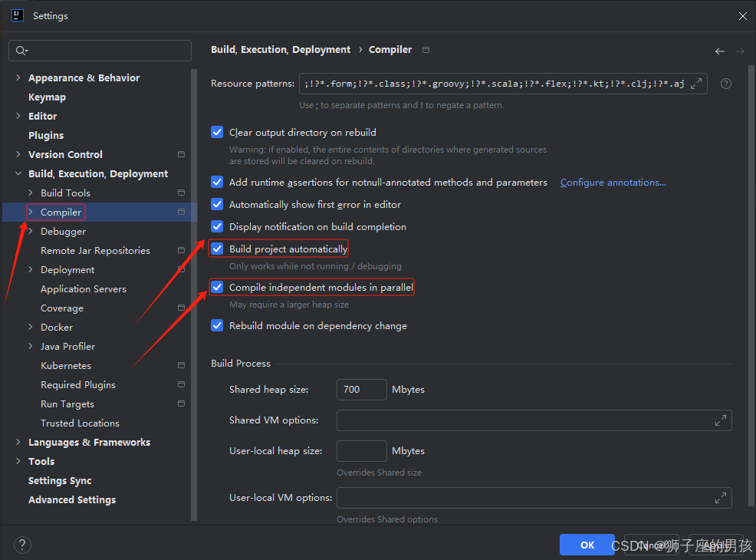Expand the Editor section
Viewport: 756px width, 560px height.
18,116
